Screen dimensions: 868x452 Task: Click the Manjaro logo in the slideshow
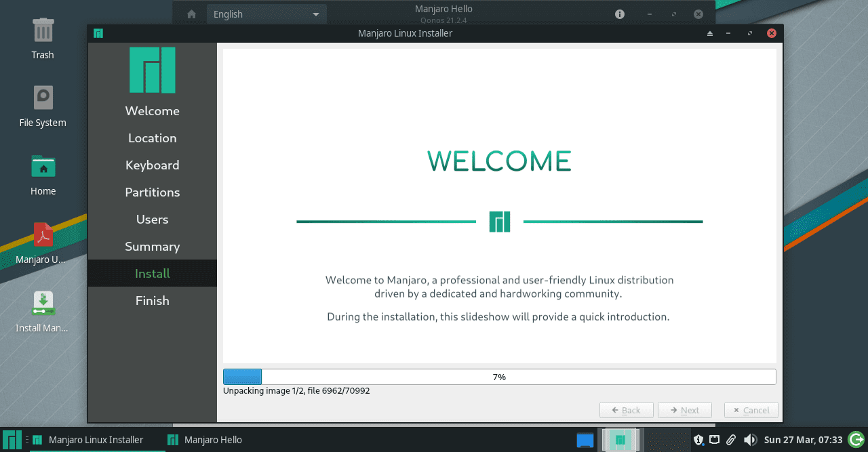click(x=500, y=222)
